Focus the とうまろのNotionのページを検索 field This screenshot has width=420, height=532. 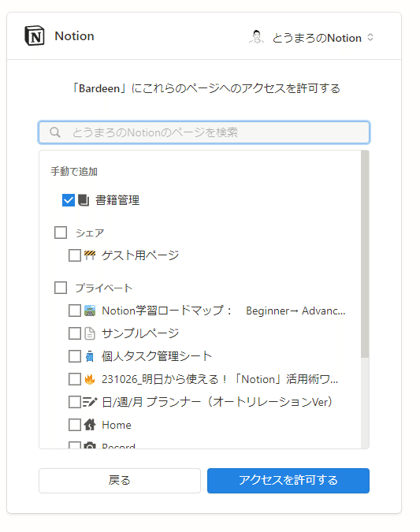[x=204, y=132]
